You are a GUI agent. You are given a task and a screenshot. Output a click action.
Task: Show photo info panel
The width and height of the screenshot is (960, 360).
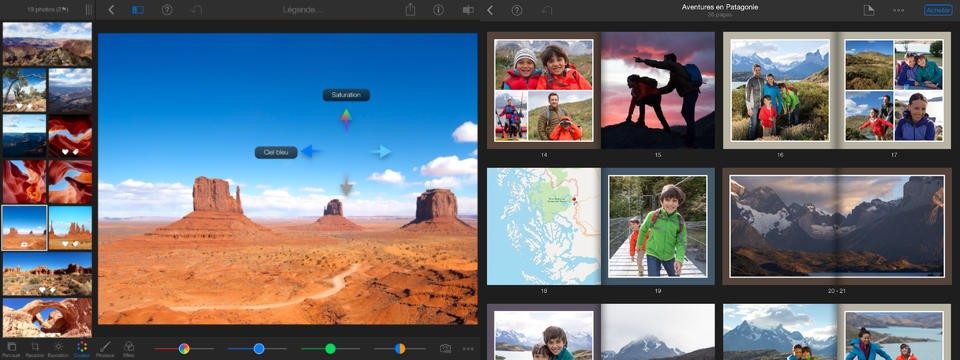[x=438, y=10]
